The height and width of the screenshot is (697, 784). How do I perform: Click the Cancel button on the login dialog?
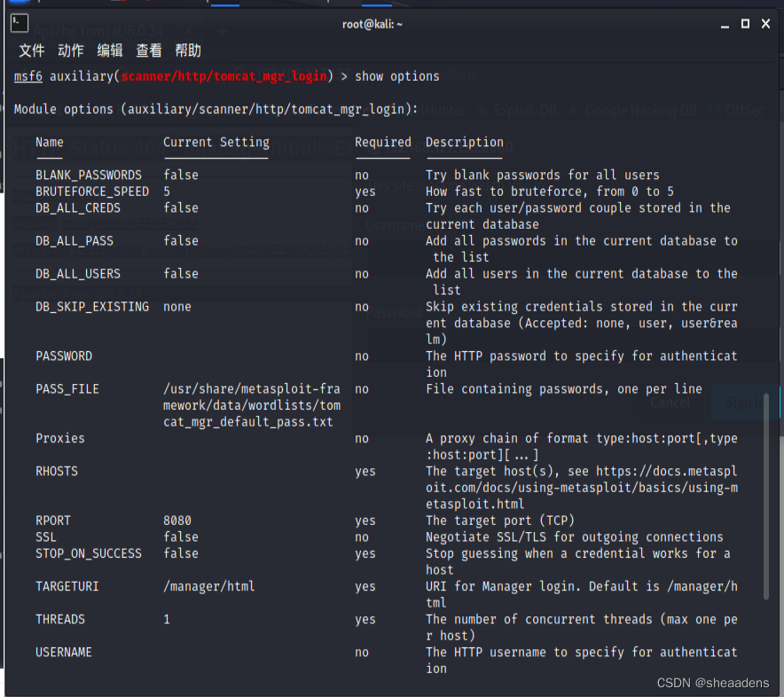coord(670,403)
